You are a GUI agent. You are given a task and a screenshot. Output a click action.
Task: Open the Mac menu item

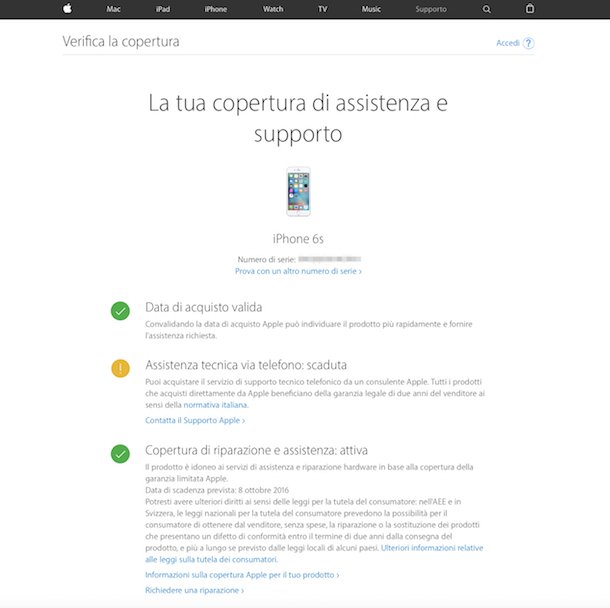click(113, 9)
